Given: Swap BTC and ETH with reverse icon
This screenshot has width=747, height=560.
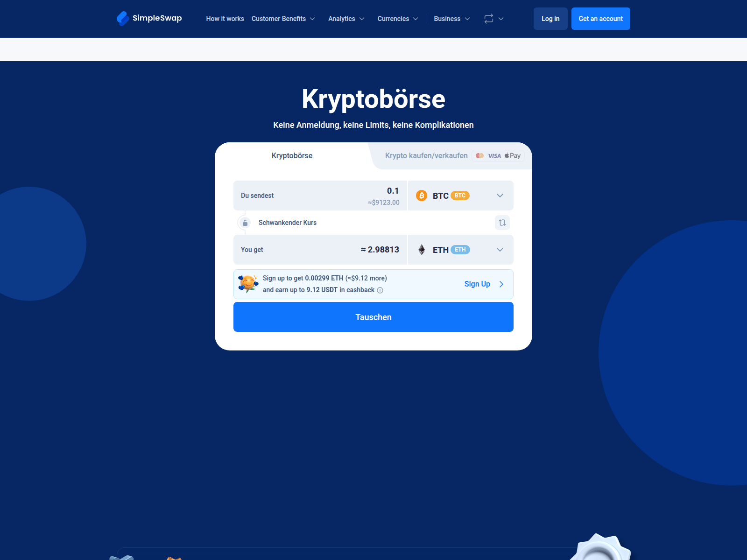Looking at the screenshot, I should coord(502,223).
